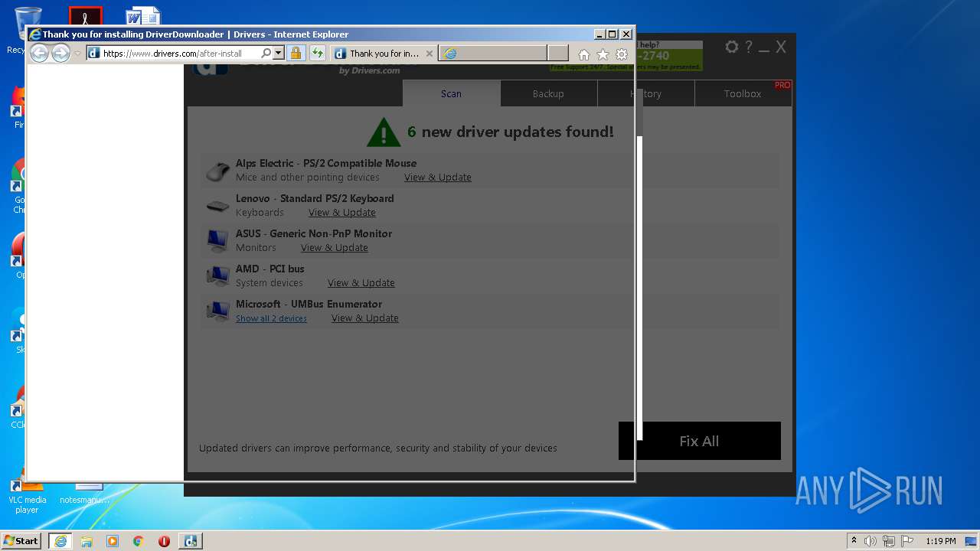This screenshot has height=551, width=980.
Task: Open the Windows Start menu
Action: pos(21,541)
